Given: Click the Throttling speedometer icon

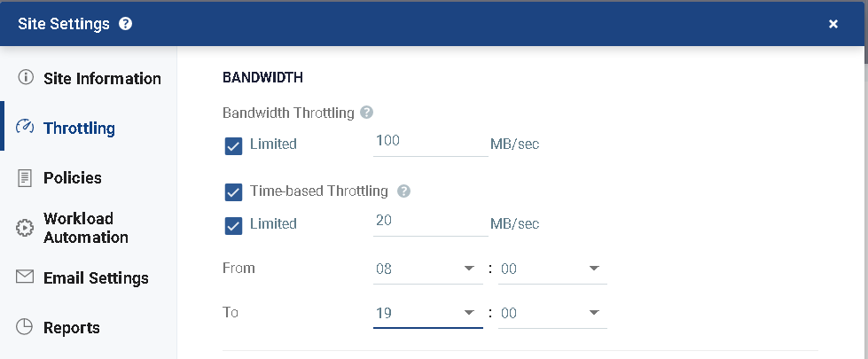Looking at the screenshot, I should click(x=26, y=128).
